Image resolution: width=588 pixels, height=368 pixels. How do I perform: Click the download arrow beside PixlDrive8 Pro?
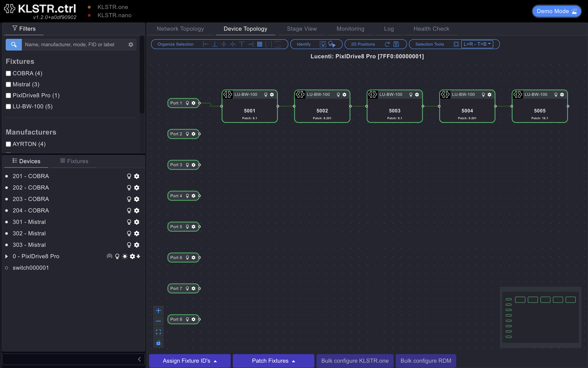coord(138,256)
